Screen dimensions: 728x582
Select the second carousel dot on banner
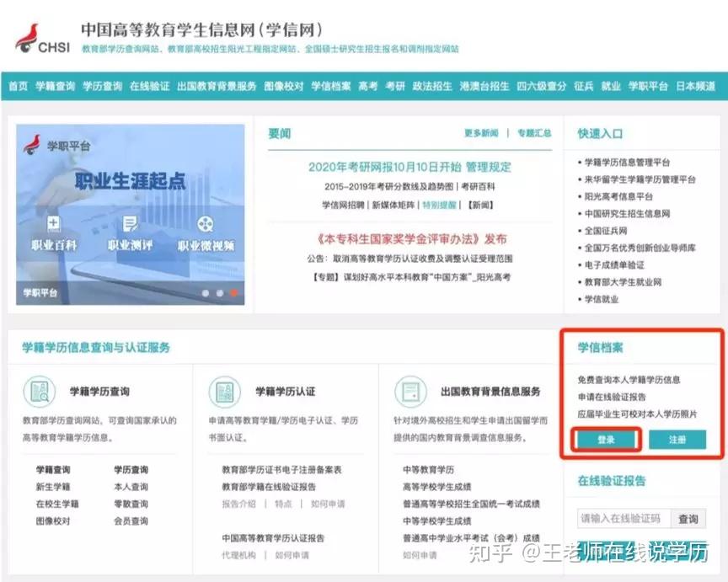pyautogui.click(x=220, y=293)
